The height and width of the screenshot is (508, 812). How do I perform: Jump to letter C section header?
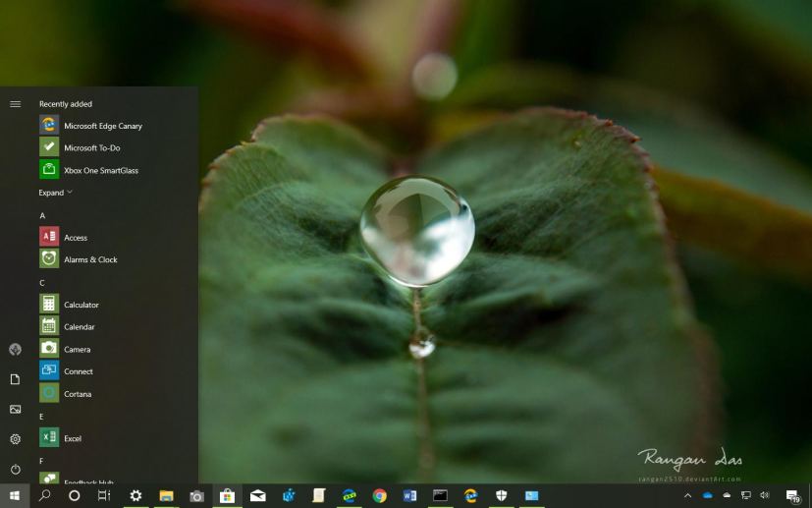click(x=42, y=283)
